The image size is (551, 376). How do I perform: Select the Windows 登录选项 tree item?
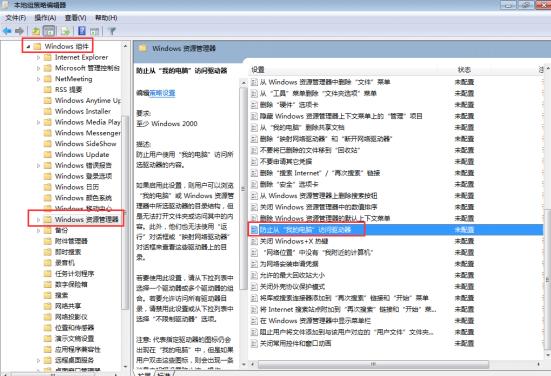point(83,176)
